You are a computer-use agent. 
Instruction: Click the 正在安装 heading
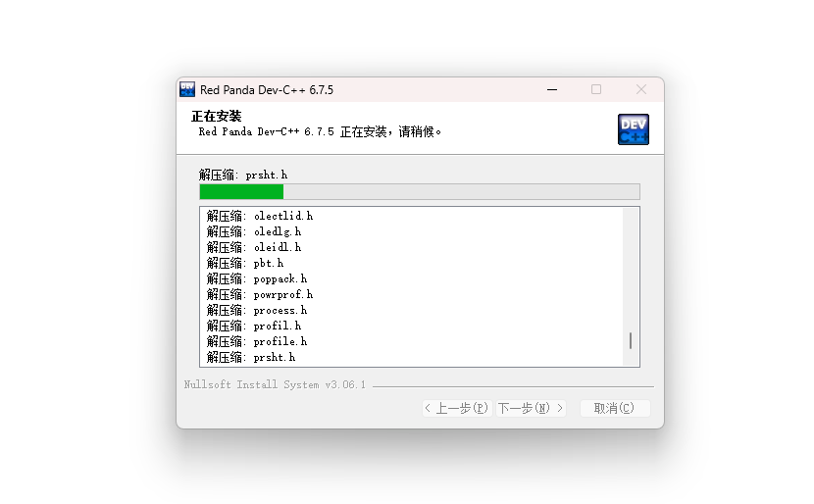pos(217,117)
